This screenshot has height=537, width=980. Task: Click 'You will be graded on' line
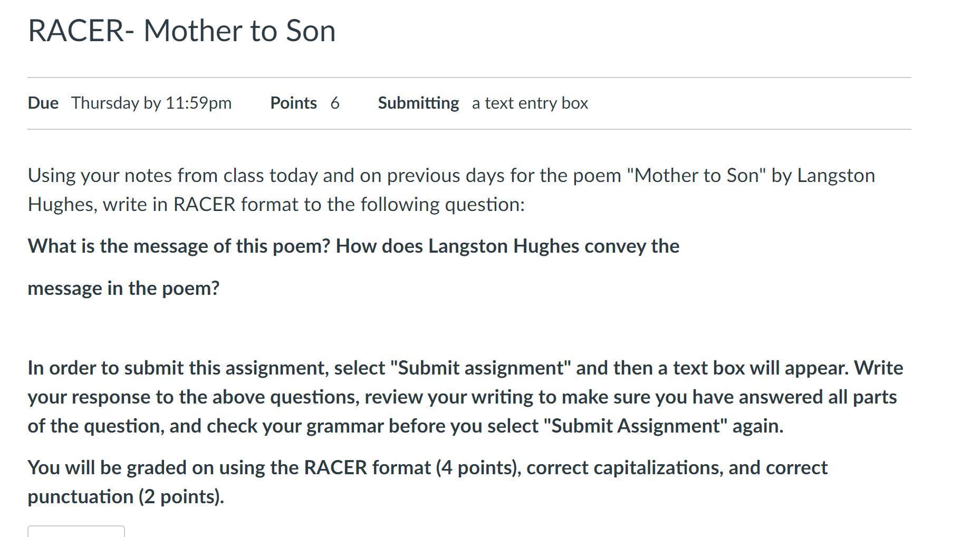click(x=427, y=467)
